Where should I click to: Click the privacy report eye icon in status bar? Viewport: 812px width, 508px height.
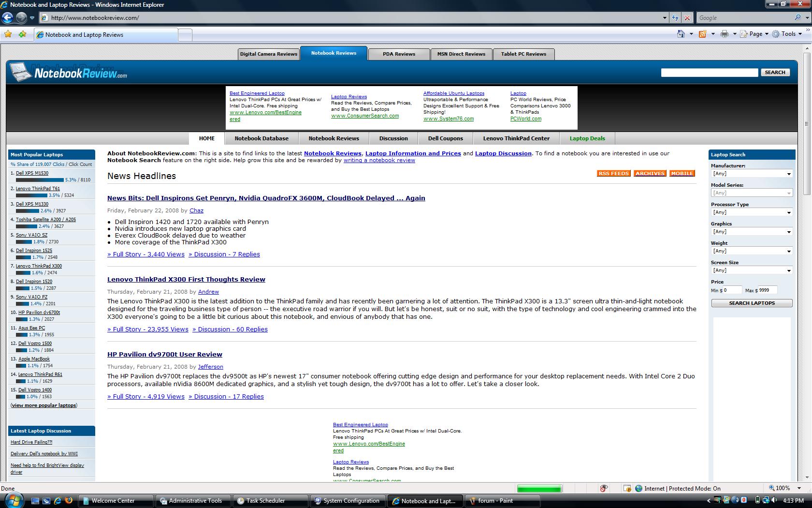[604, 489]
